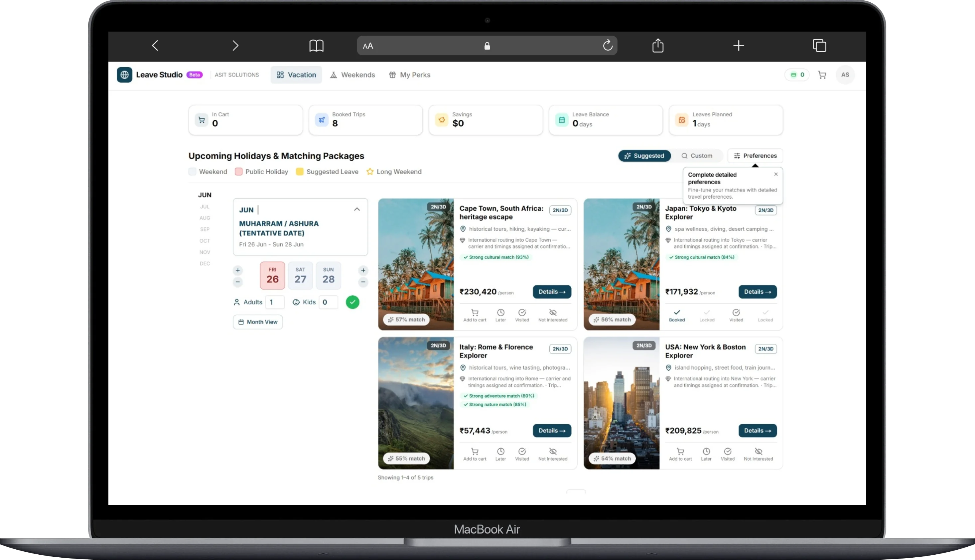Image resolution: width=975 pixels, height=560 pixels.
Task: Show all open browser tabs
Action: (x=819, y=45)
